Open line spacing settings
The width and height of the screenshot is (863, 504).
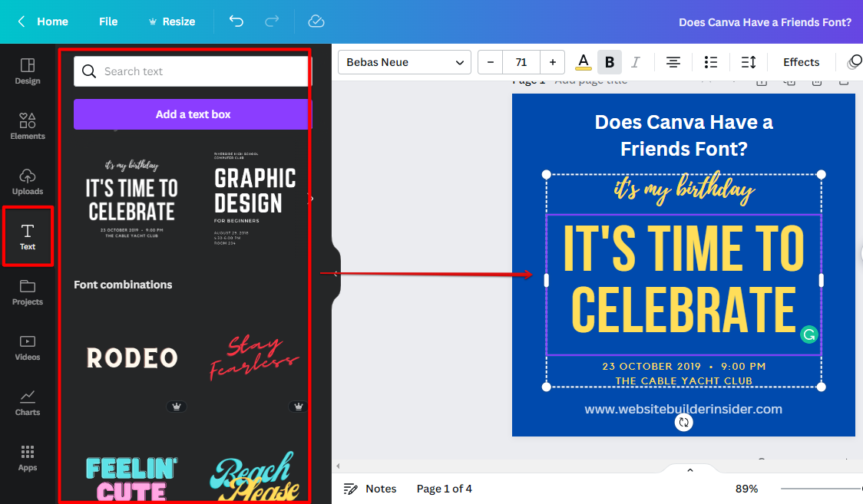pyautogui.click(x=749, y=62)
